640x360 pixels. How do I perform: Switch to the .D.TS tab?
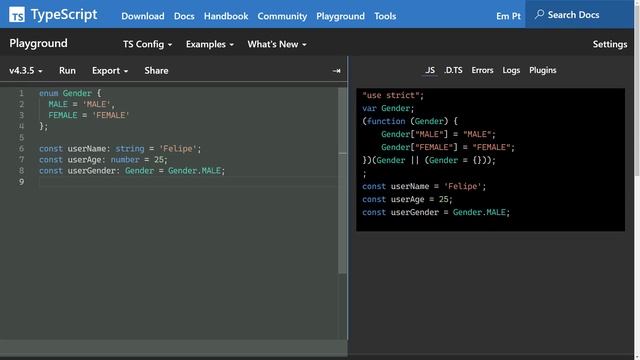453,70
